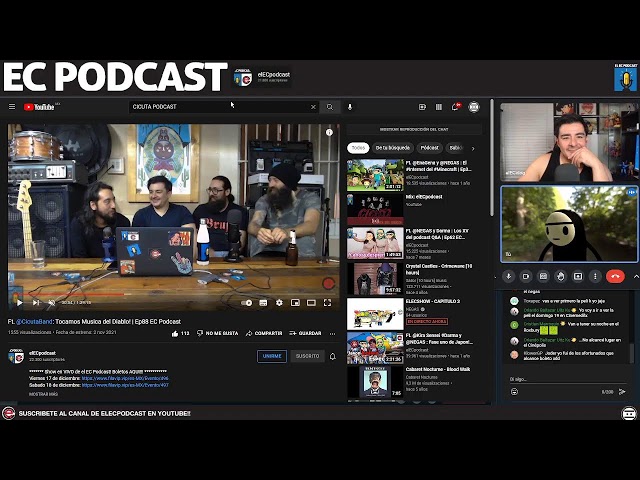Open the Minecraft episode thumbnail

(x=375, y=175)
